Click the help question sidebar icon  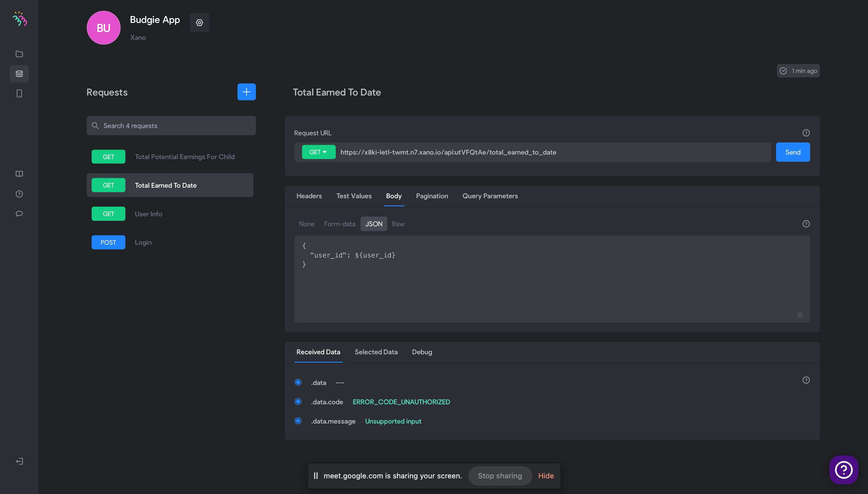pyautogui.click(x=19, y=194)
